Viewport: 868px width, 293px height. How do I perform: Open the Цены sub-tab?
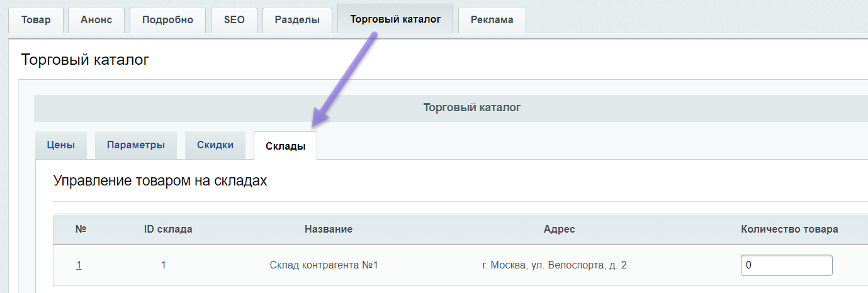(61, 145)
